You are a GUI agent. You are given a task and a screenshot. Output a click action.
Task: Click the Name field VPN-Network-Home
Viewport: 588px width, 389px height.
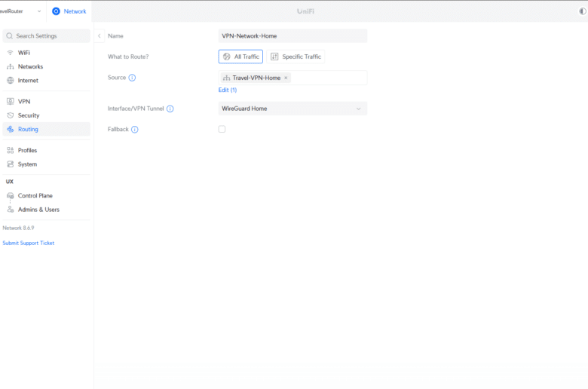293,35
